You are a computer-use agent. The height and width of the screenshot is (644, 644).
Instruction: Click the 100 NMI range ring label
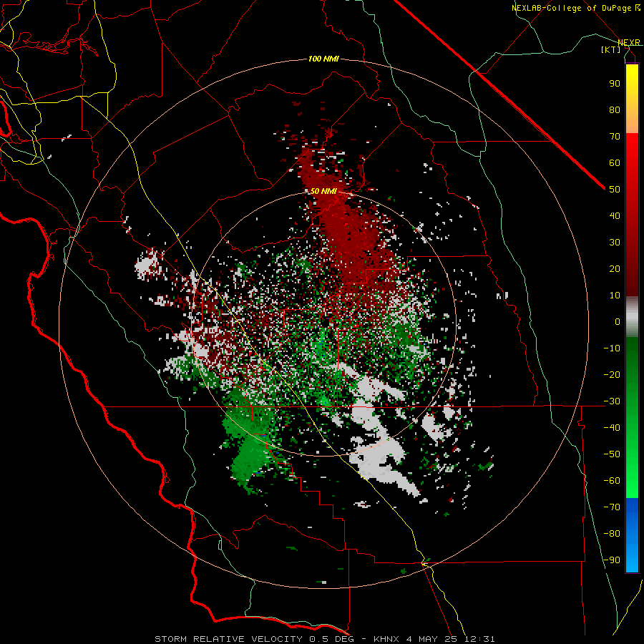(323, 59)
